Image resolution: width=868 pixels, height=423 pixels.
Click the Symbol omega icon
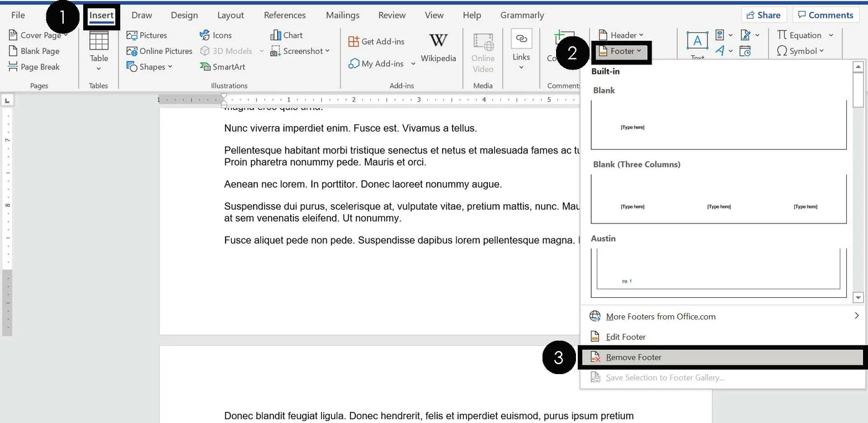(x=782, y=51)
